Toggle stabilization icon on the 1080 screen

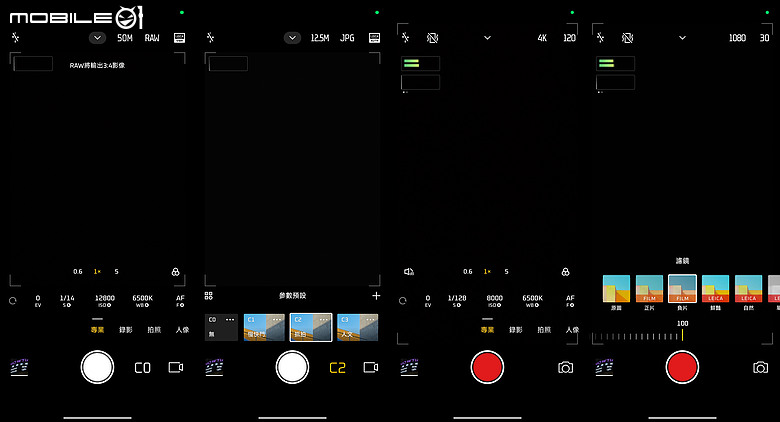[627, 38]
